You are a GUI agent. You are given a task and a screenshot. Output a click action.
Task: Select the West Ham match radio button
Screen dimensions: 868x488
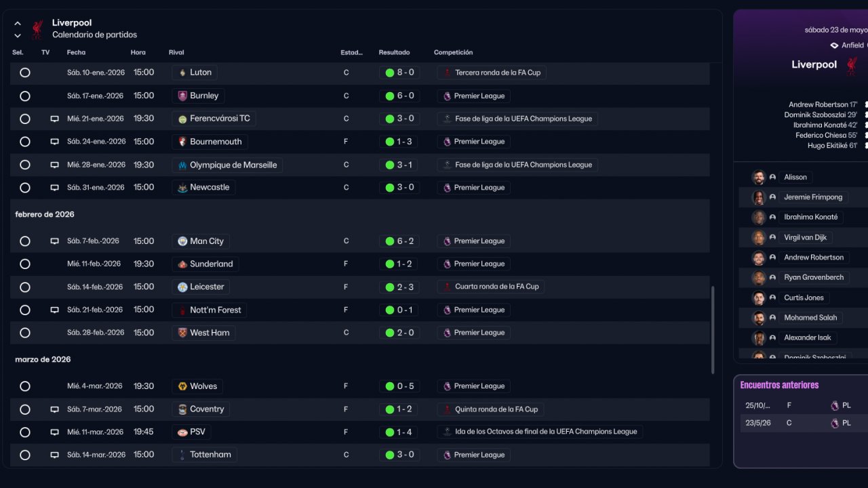pyautogui.click(x=25, y=333)
